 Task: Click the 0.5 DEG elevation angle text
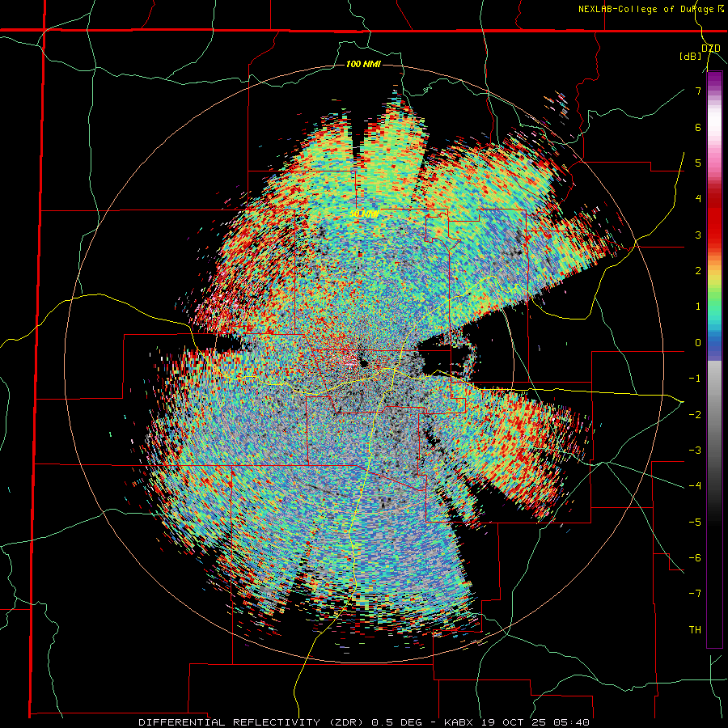tap(398, 722)
